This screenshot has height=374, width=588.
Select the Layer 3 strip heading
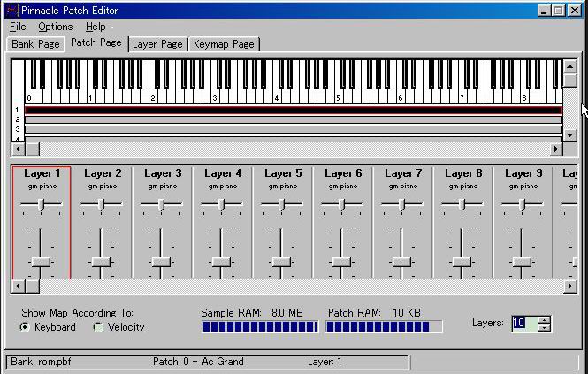tap(163, 173)
